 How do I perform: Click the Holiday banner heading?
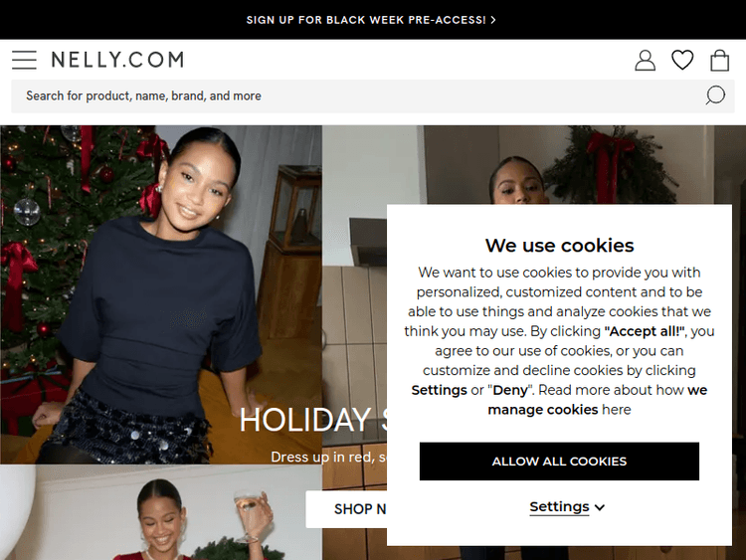[313, 420]
